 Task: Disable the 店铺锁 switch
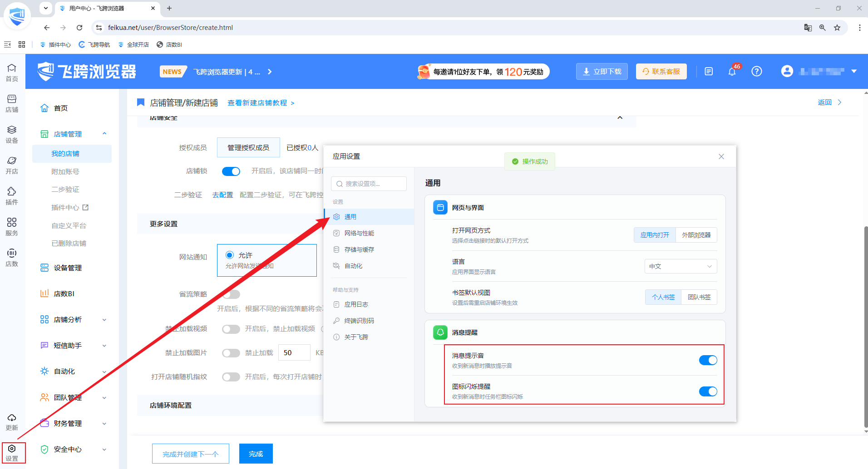[231, 171]
